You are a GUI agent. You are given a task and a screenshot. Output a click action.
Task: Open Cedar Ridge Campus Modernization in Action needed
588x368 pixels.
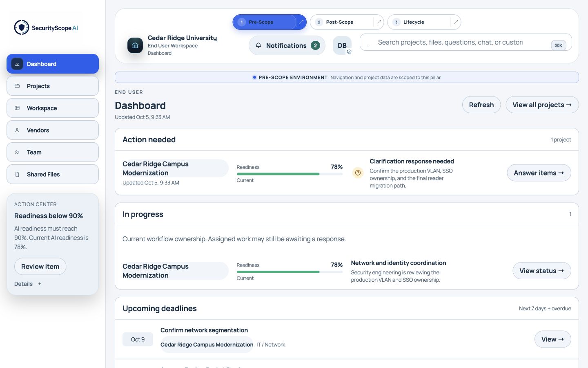click(176, 168)
